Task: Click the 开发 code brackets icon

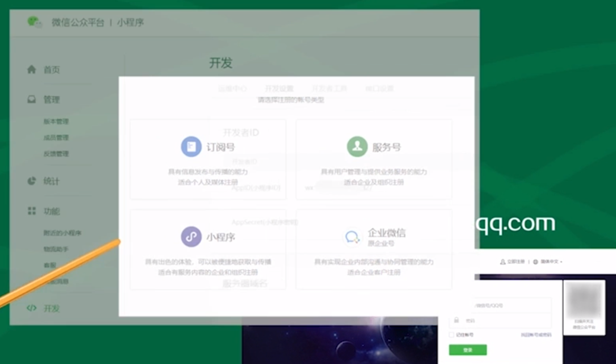Action: tap(32, 308)
